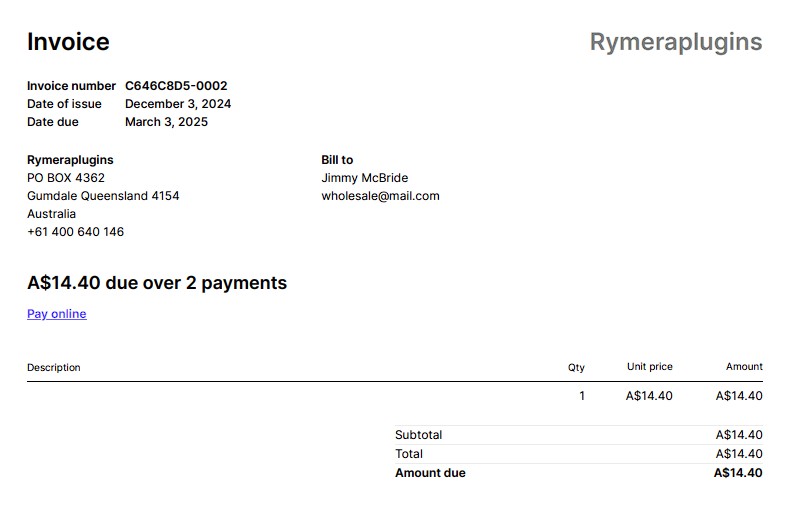Screen dimensions: 792x511
Task: Select invoice number C646C8D5-0002
Action: (176, 86)
